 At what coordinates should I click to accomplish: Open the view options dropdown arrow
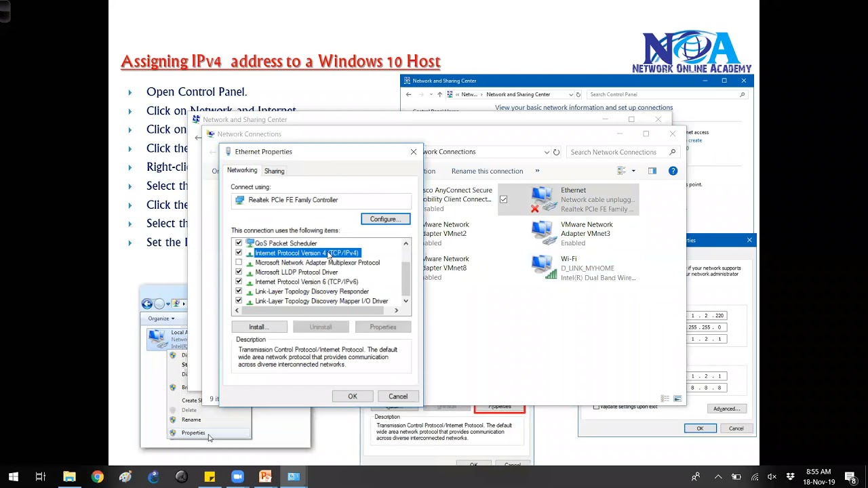(633, 171)
